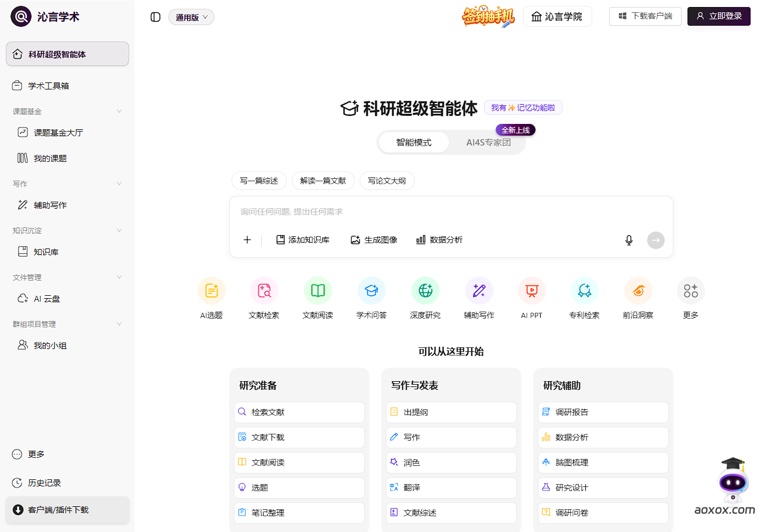Click 脑图梳理 under 研究辅助
This screenshot has height=532, width=767.
click(x=603, y=462)
